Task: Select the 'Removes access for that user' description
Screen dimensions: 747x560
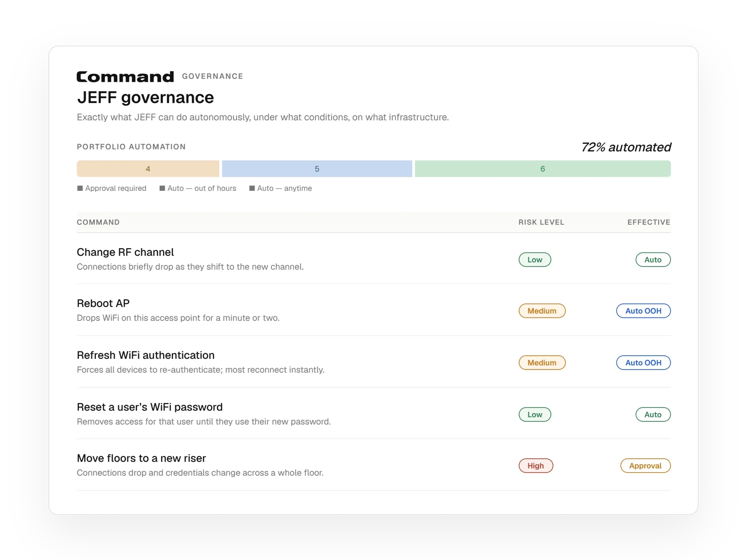Action: (x=204, y=422)
